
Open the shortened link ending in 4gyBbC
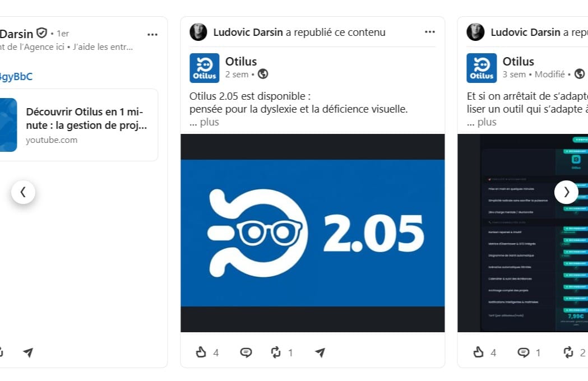[16, 77]
